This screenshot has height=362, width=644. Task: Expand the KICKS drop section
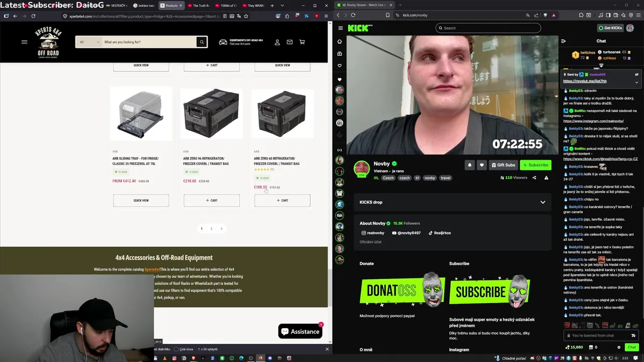pyautogui.click(x=542, y=202)
